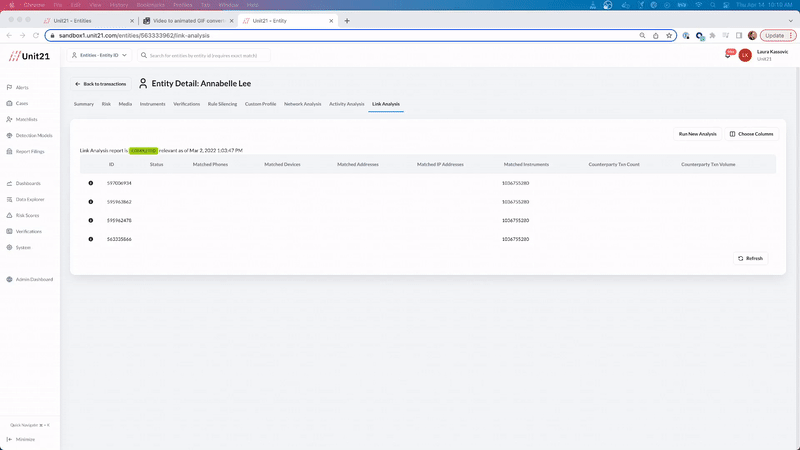Open Report Filings in sidebar

point(26,152)
